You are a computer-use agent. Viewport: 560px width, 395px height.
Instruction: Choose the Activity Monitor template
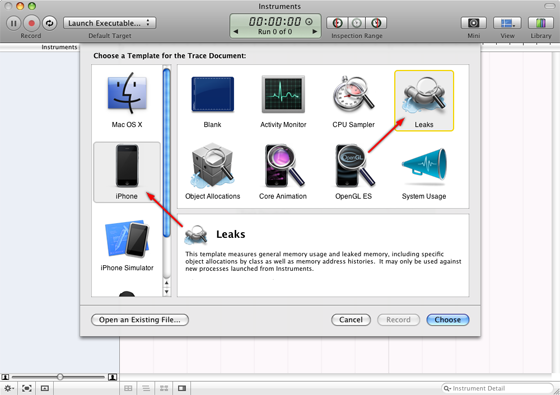pos(283,101)
